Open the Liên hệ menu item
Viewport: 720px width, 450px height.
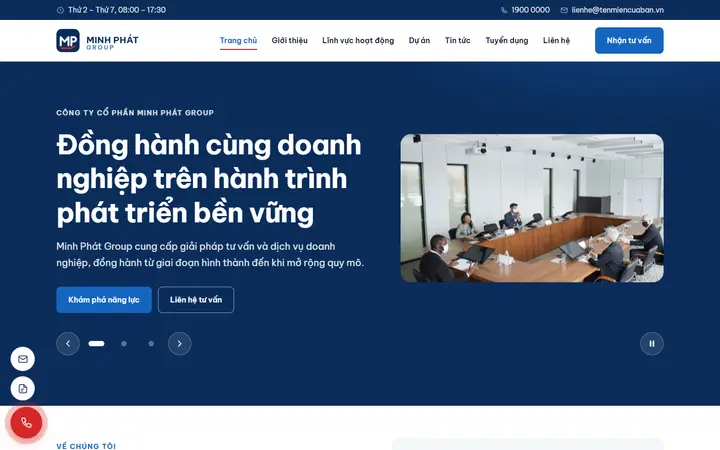pos(556,40)
